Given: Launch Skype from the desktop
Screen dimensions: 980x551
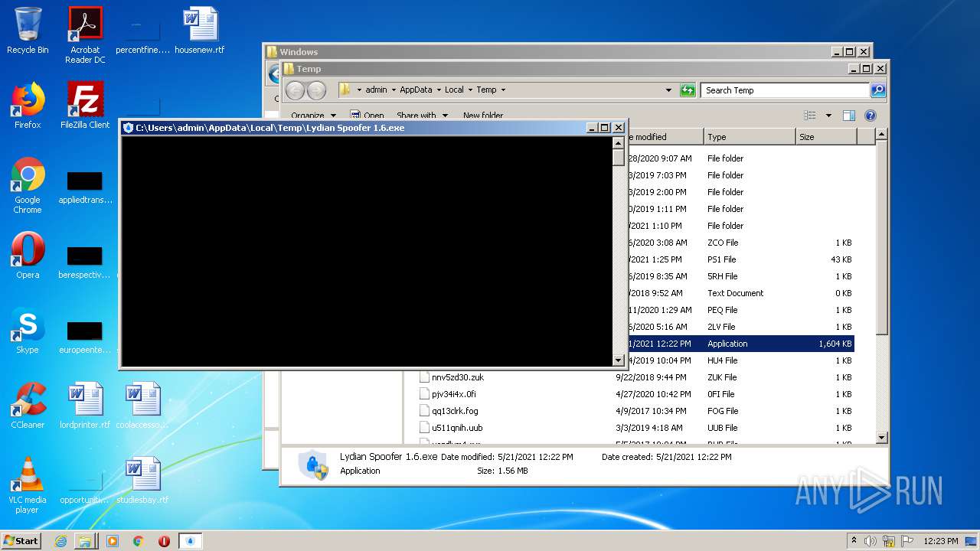Looking at the screenshot, I should [28, 331].
